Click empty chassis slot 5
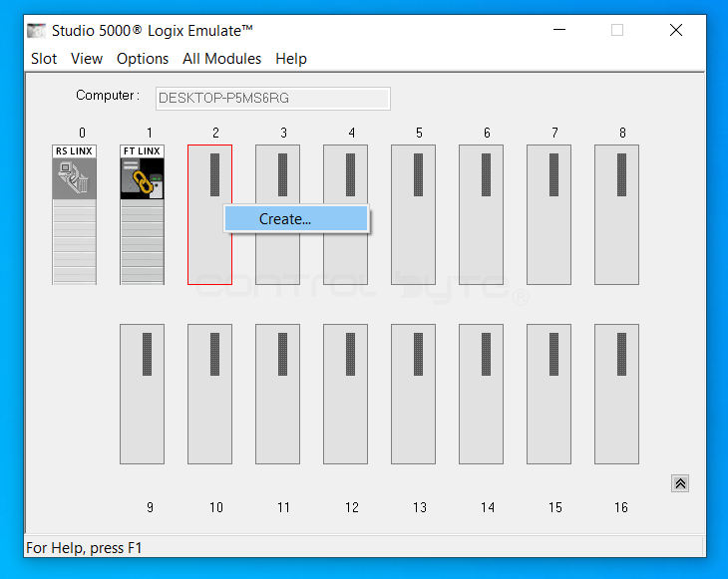This screenshot has height=579, width=728. [413, 214]
